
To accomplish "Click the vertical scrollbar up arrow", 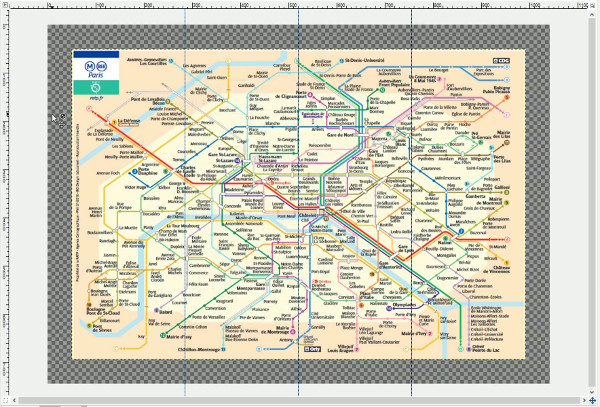I will (592, 14).
